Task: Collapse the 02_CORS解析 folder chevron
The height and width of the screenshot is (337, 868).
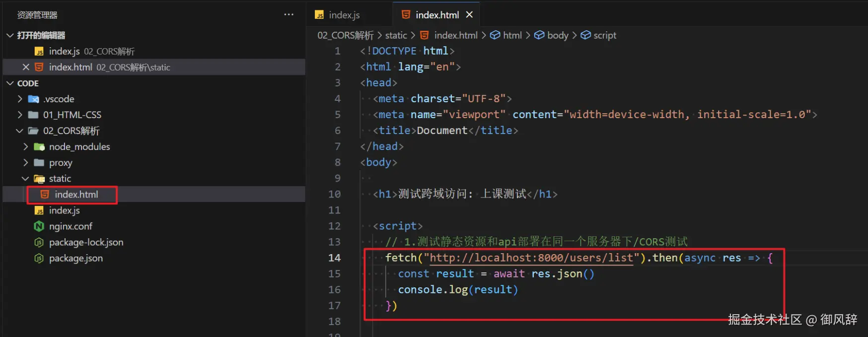Action: click(20, 131)
